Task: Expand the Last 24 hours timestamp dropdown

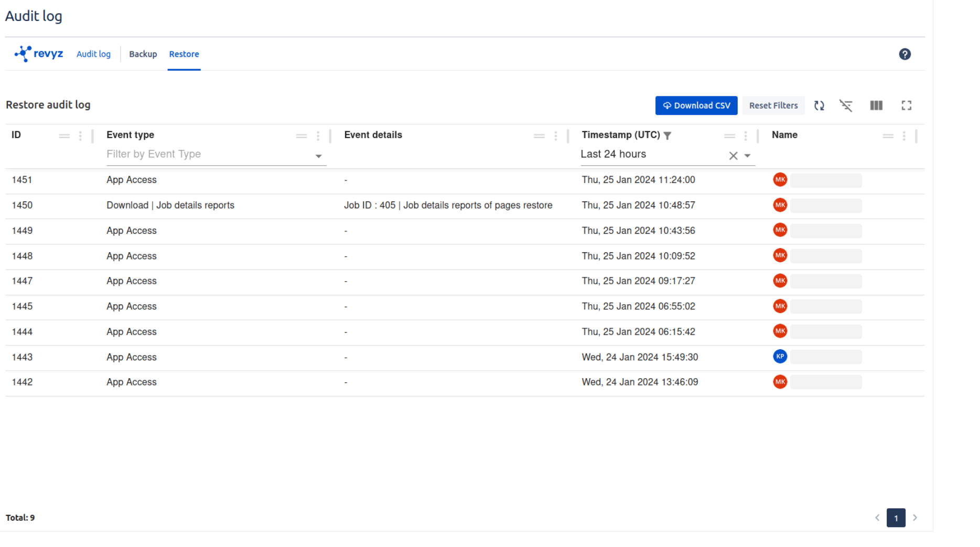Action: 747,156
